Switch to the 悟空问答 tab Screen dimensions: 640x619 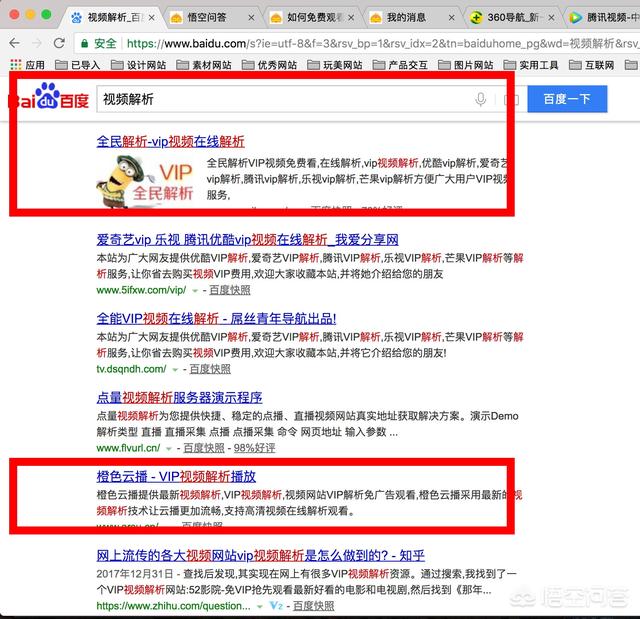(206, 17)
